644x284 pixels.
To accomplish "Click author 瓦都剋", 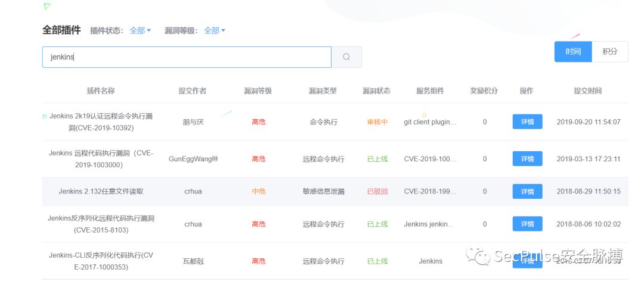I will tap(193, 261).
